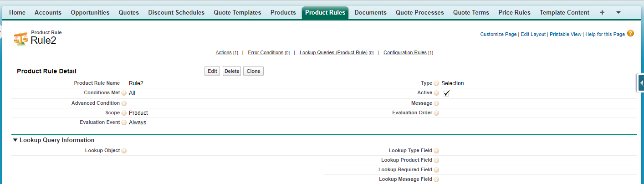Screen dimensions: 644x184
Task: Click help bubble beside Advanced Condition
Action: click(124, 103)
